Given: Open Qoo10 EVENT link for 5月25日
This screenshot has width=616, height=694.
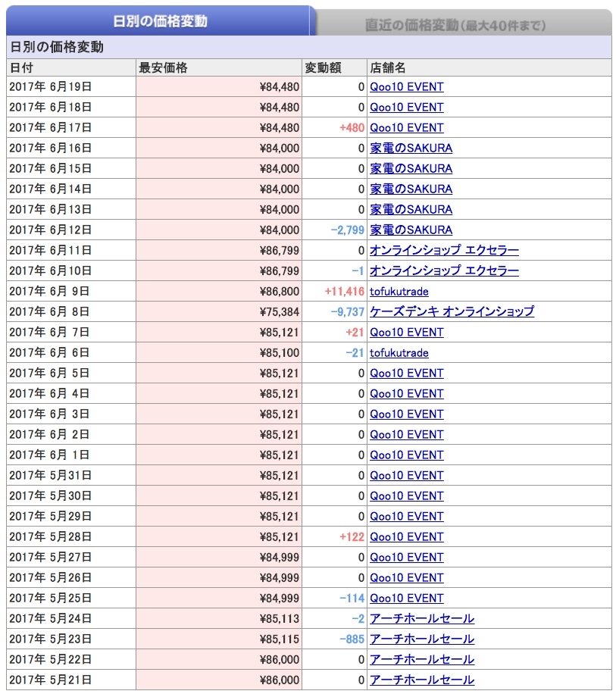Looking at the screenshot, I should coord(406,598).
